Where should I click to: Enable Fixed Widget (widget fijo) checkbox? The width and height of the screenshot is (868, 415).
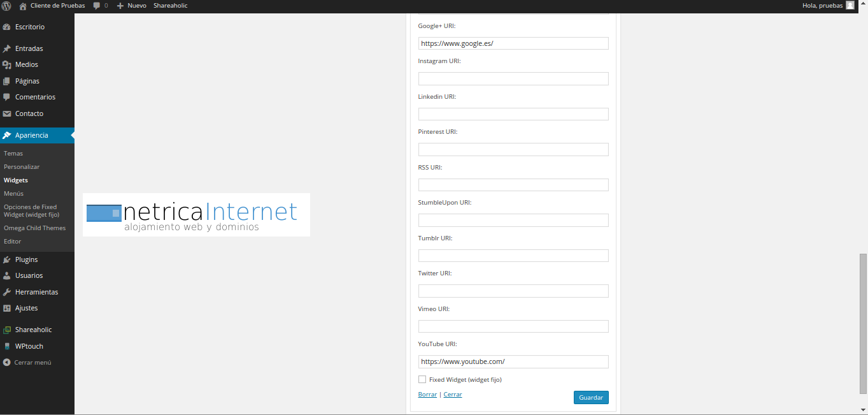point(422,379)
